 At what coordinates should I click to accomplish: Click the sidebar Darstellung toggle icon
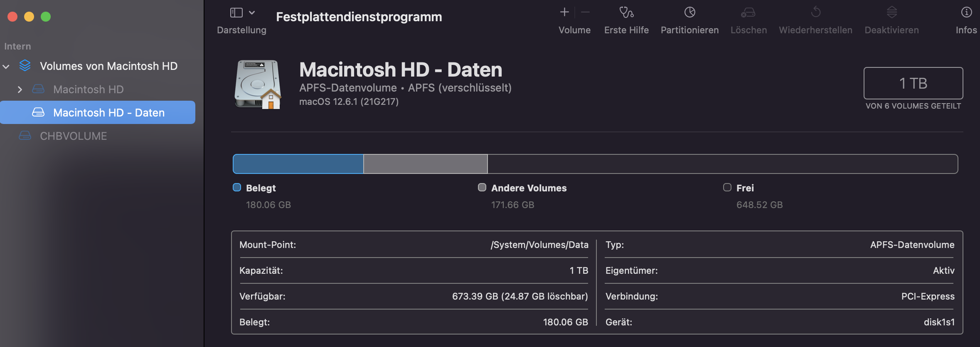tap(236, 12)
